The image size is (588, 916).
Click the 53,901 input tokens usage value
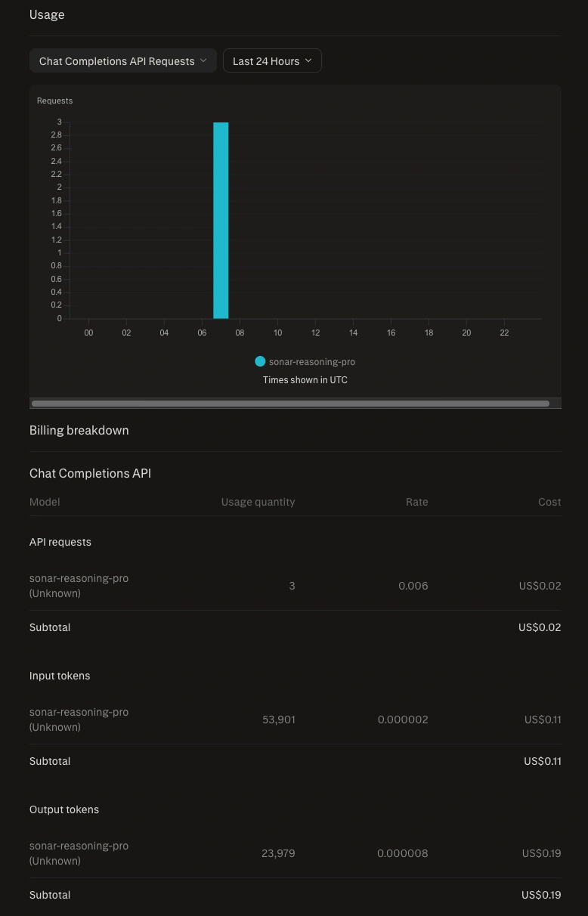pos(279,719)
